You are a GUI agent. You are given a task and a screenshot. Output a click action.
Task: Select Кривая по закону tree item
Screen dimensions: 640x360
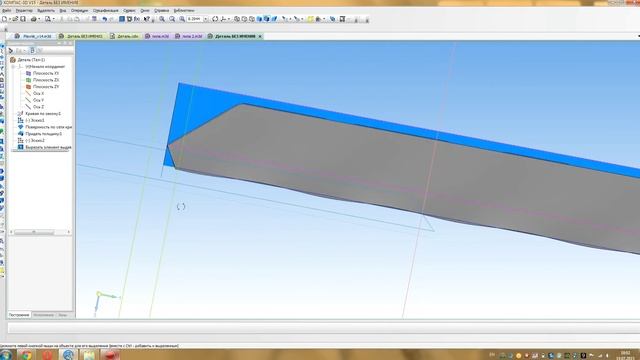point(43,113)
